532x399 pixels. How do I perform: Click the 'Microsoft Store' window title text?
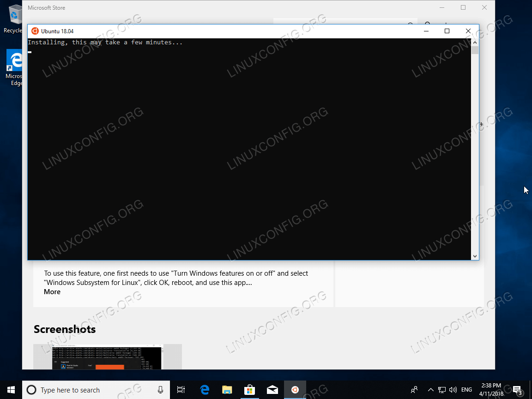[47, 7]
